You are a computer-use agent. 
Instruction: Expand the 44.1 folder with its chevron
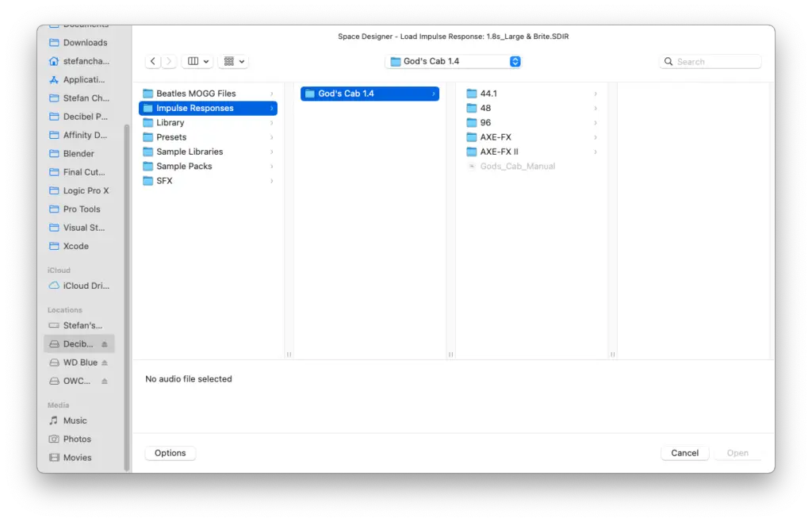(596, 94)
